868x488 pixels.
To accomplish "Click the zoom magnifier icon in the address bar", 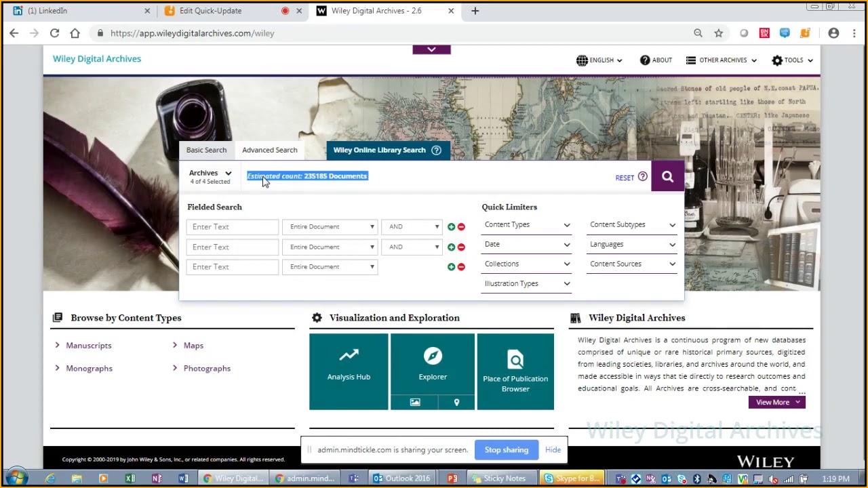I will [698, 33].
